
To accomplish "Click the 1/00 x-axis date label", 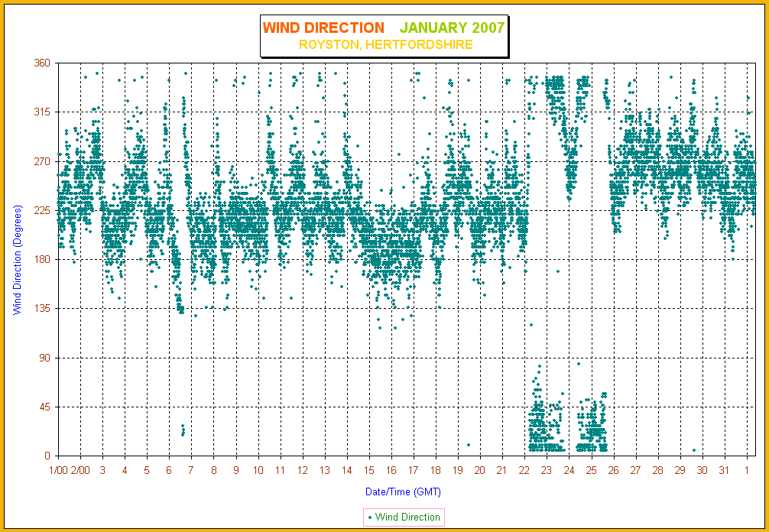I will pyautogui.click(x=58, y=470).
